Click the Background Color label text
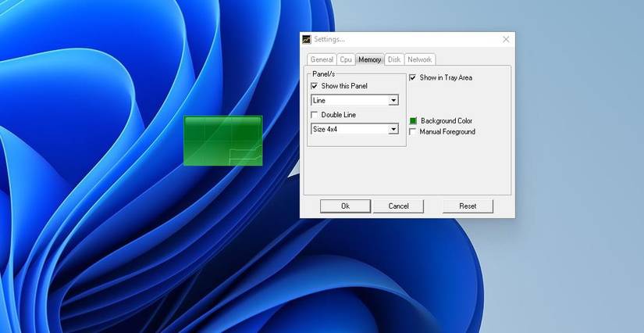This screenshot has width=644, height=333. pyautogui.click(x=447, y=121)
